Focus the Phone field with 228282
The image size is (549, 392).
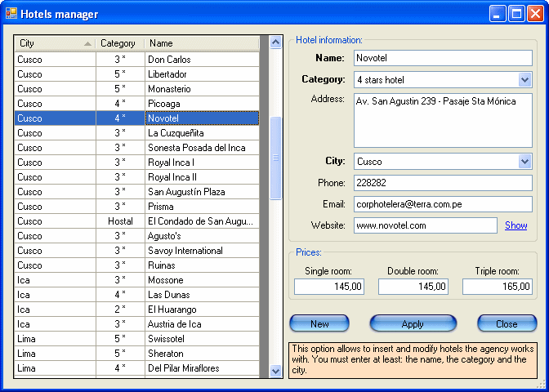click(x=443, y=183)
